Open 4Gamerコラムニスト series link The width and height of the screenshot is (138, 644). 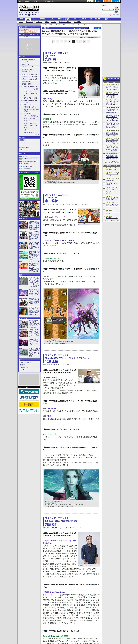pyautogui.click(x=30, y=113)
